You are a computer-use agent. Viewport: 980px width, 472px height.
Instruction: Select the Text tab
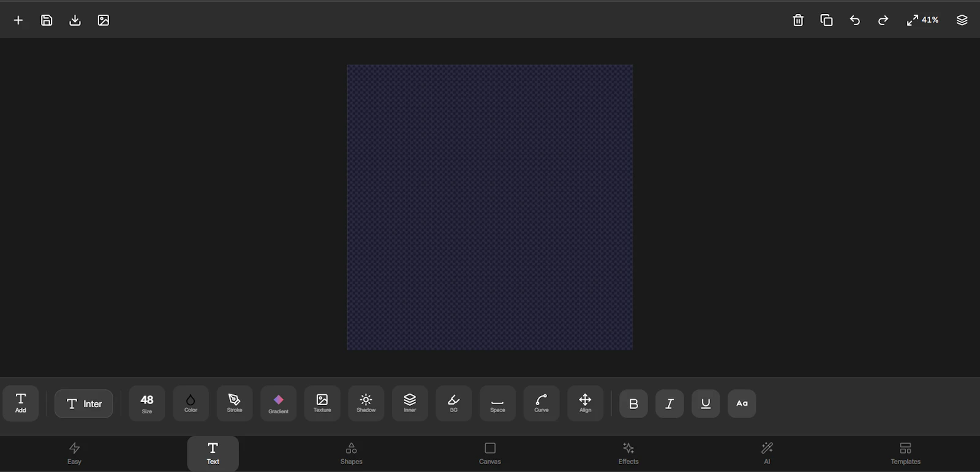(x=213, y=454)
